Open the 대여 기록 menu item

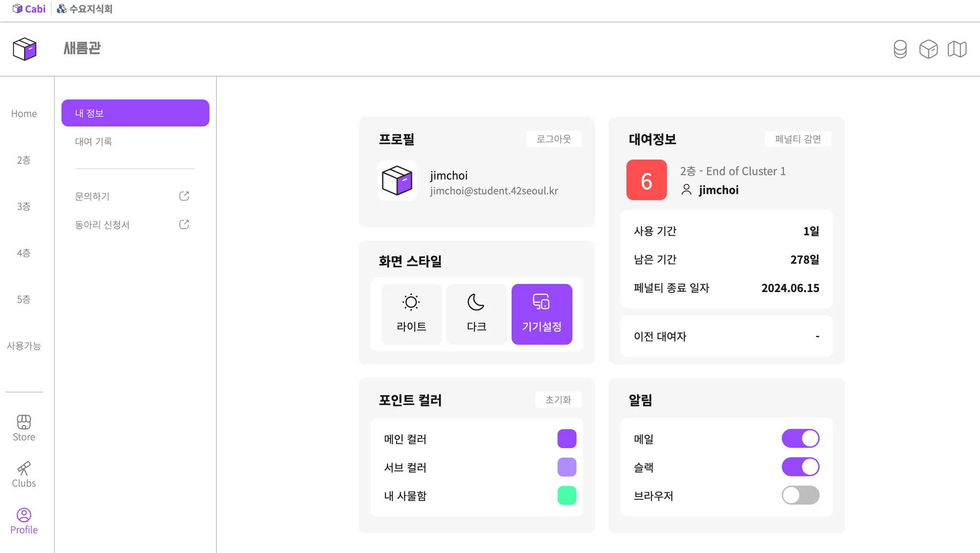(94, 142)
